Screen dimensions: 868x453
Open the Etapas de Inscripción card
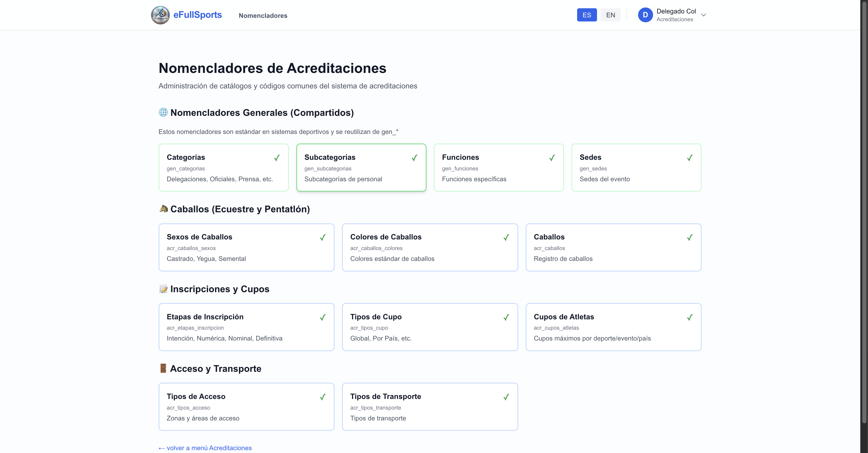pos(246,327)
